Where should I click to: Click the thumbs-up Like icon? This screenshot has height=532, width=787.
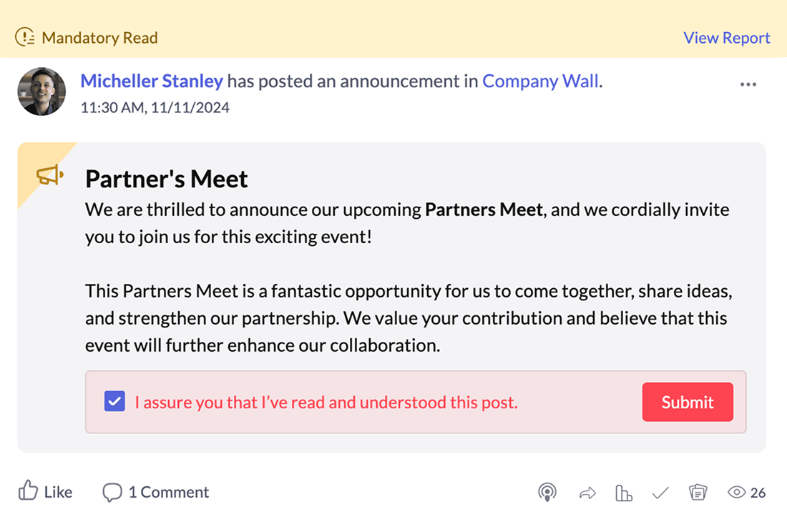click(x=28, y=491)
